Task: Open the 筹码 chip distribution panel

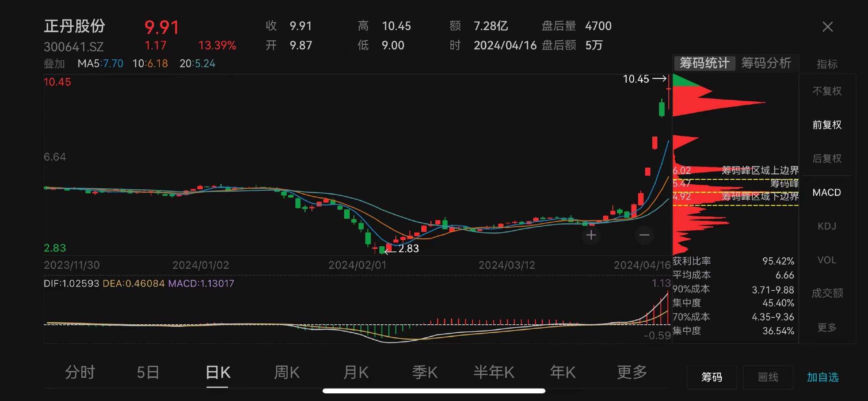Action: [x=711, y=377]
